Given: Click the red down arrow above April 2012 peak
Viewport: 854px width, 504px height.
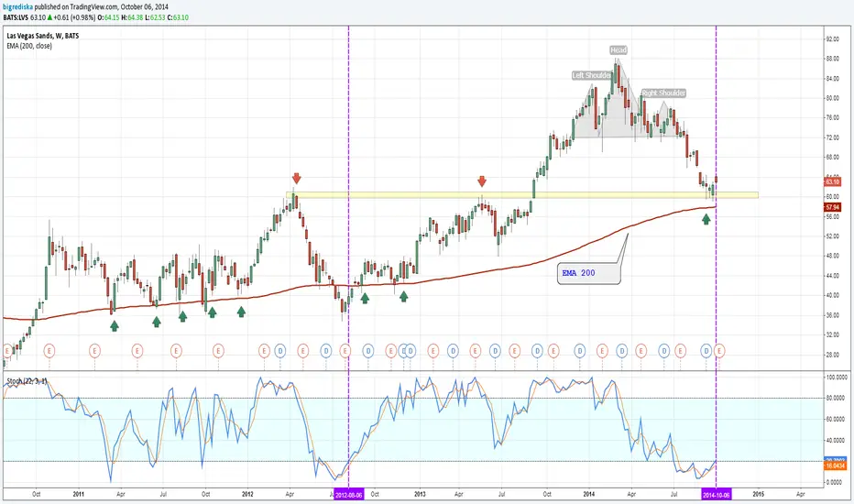Looking at the screenshot, I should tap(296, 178).
